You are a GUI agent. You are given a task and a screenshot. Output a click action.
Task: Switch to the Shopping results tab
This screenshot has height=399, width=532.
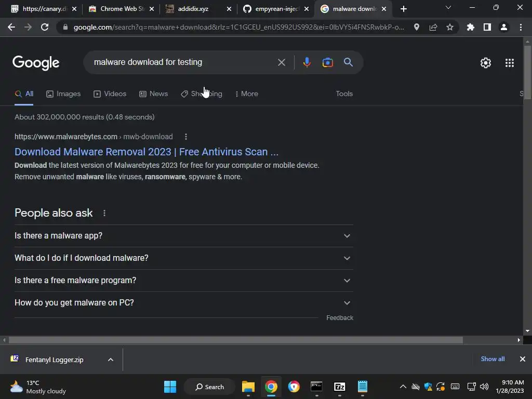tap(202, 94)
